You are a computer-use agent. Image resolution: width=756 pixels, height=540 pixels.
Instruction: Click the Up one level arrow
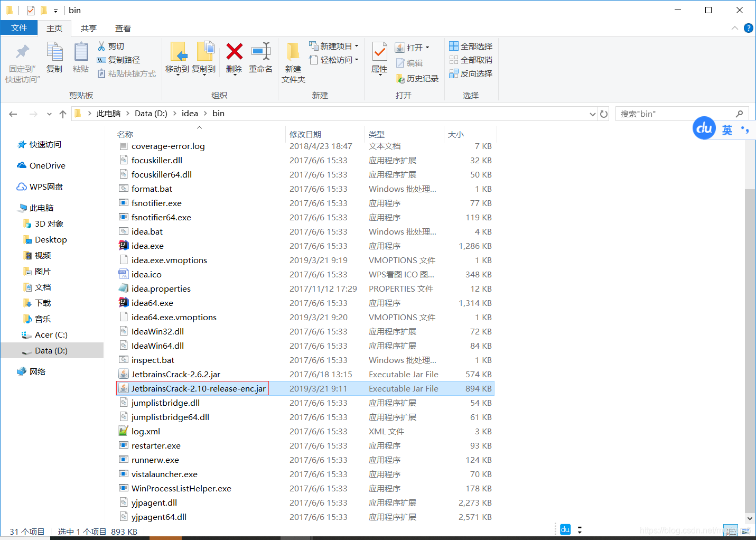point(63,114)
